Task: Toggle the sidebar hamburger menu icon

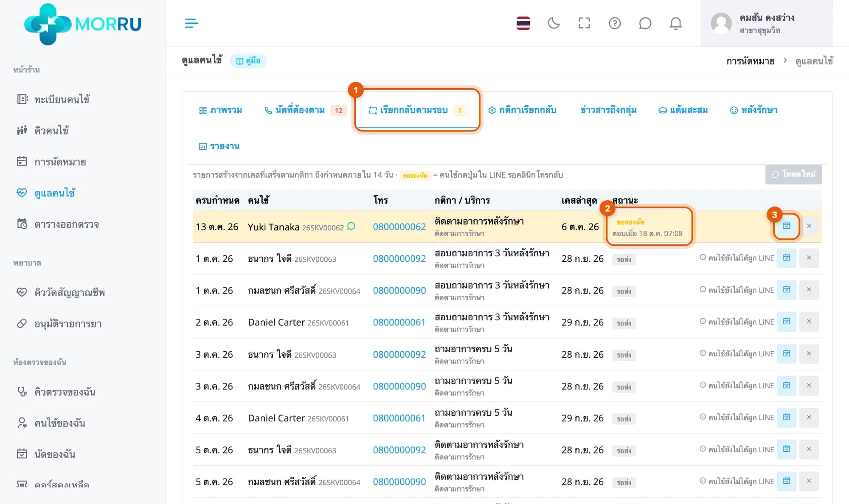Action: coord(191,23)
